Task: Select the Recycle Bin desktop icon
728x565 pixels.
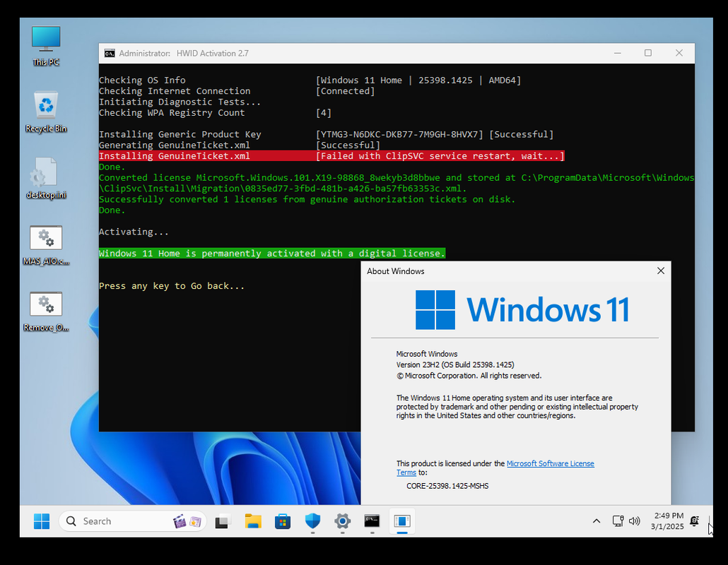Action: click(46, 112)
